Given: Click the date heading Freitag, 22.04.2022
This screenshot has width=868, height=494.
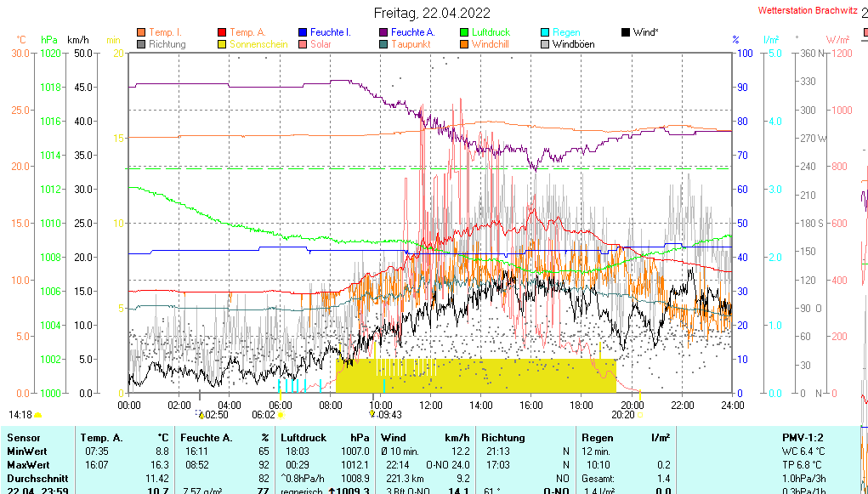Looking at the screenshot, I should point(432,12).
